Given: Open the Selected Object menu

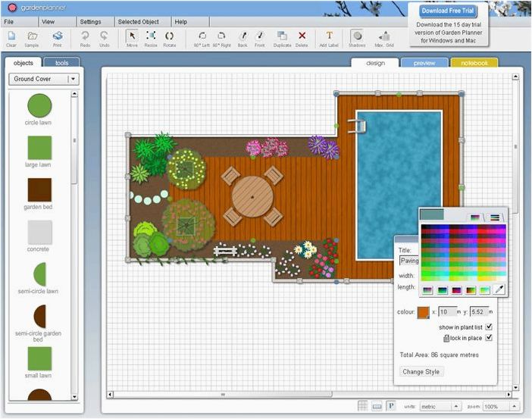Looking at the screenshot, I should [x=139, y=22].
